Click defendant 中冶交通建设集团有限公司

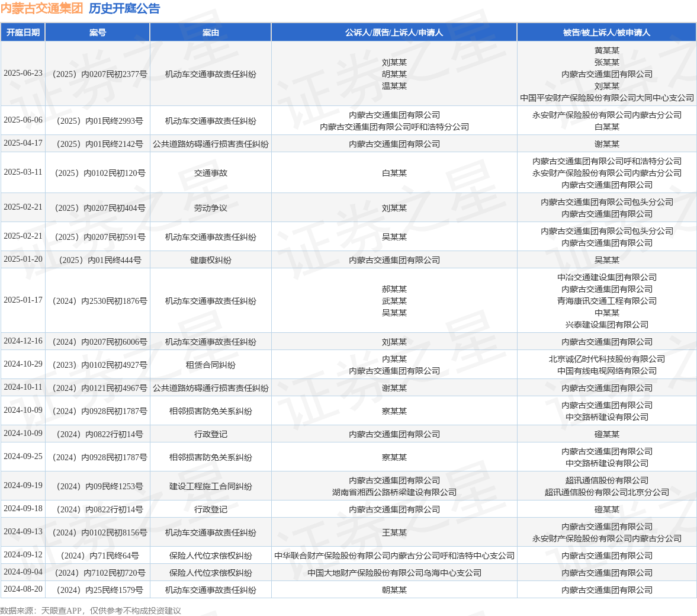tap(607, 278)
